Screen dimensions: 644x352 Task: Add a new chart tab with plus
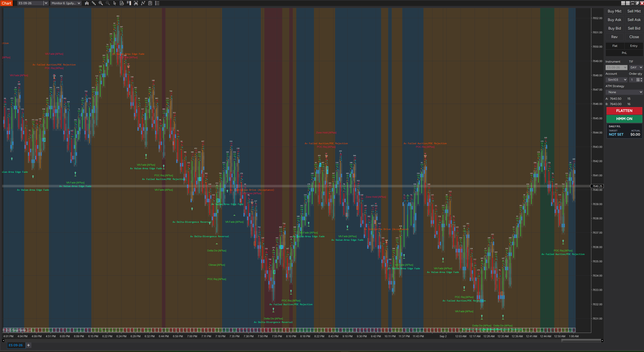point(29,345)
